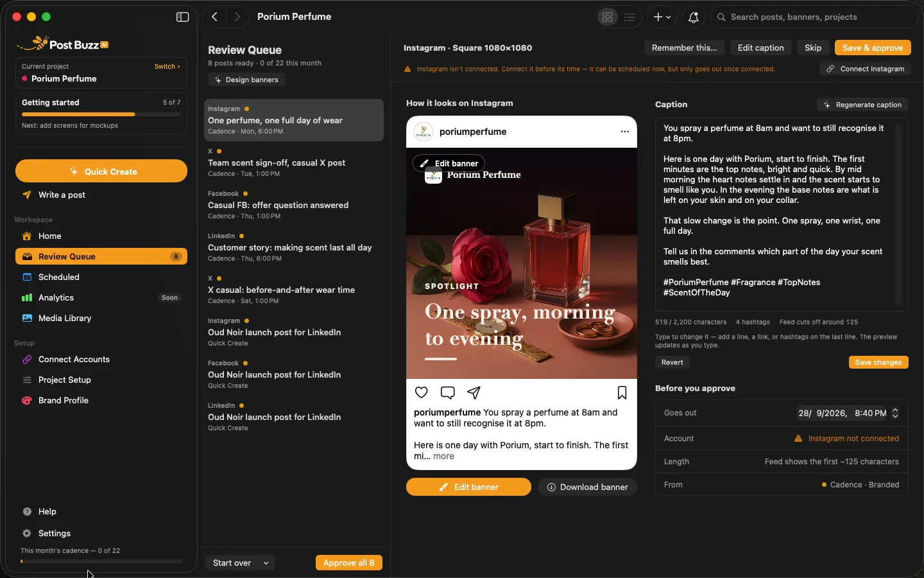
Task: Switch to grid view layout
Action: pyautogui.click(x=607, y=17)
